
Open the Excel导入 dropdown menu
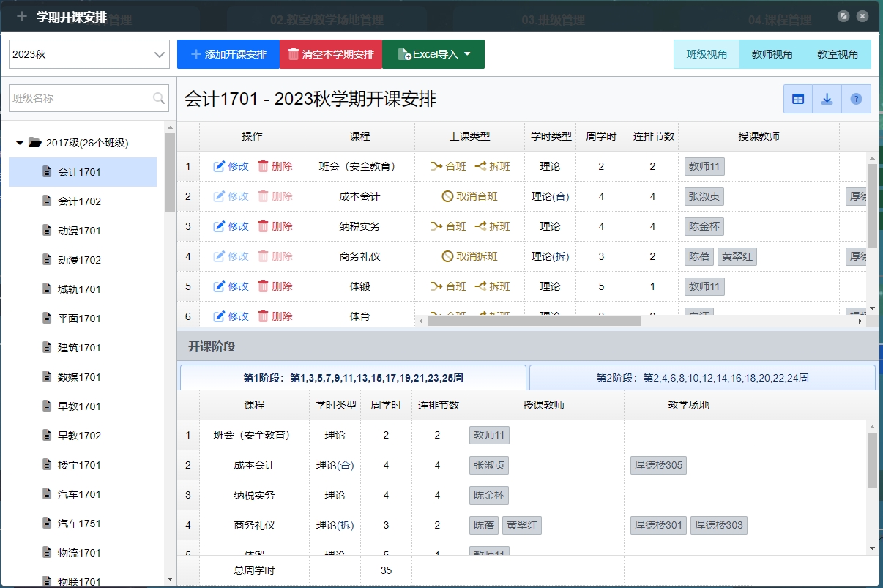click(433, 54)
